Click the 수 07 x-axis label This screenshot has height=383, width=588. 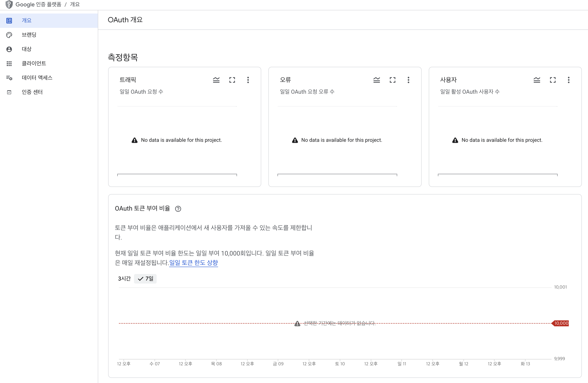point(155,364)
